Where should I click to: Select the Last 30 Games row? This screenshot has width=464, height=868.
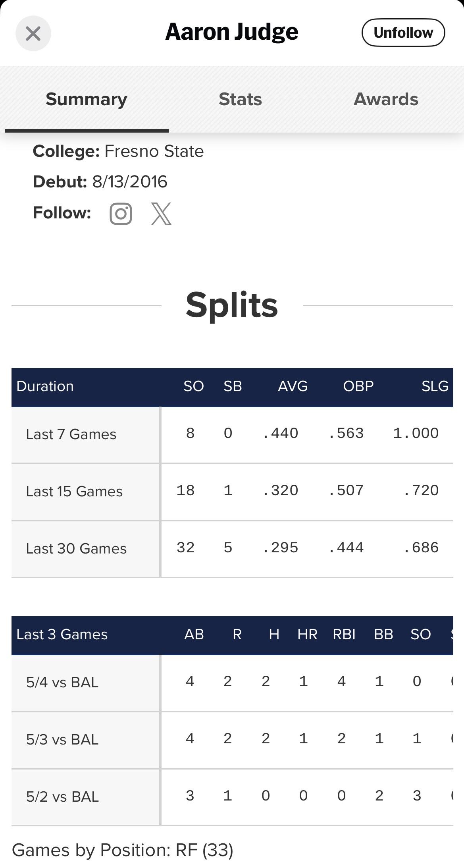pyautogui.click(x=232, y=549)
